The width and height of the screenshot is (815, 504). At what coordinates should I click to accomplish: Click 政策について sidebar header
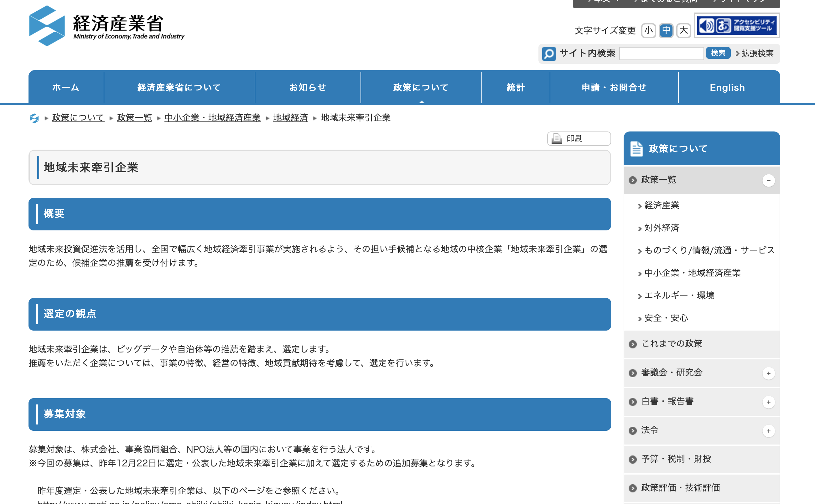pyautogui.click(x=702, y=148)
